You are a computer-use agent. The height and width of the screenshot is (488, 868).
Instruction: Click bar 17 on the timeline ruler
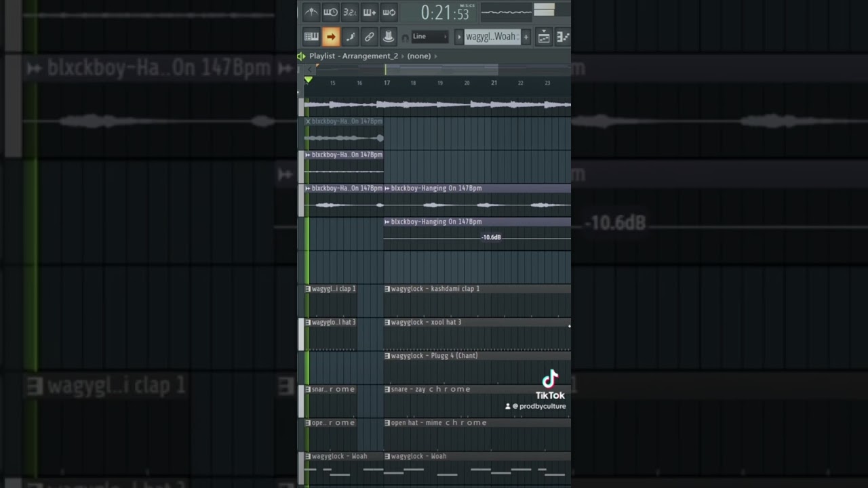click(x=387, y=83)
